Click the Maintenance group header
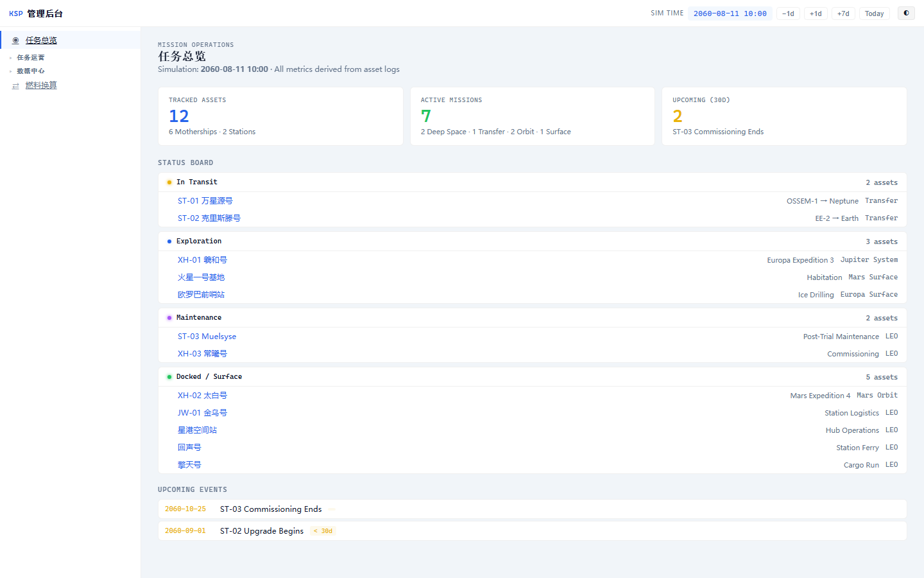Viewport: 924px width, 578px height. pos(533,318)
